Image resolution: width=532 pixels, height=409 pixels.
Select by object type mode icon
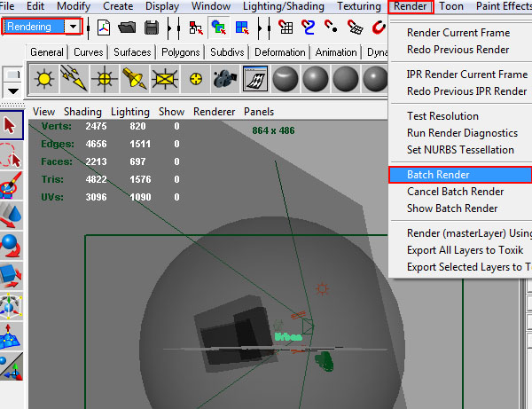pos(218,28)
